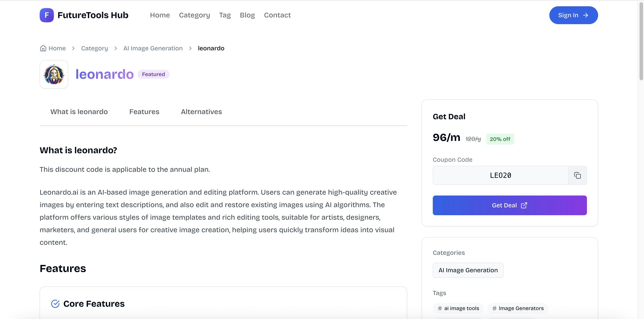Screen dimensions: 644x319
Task: Click the hash icon on Image Generators
Action: [x=494, y=308]
